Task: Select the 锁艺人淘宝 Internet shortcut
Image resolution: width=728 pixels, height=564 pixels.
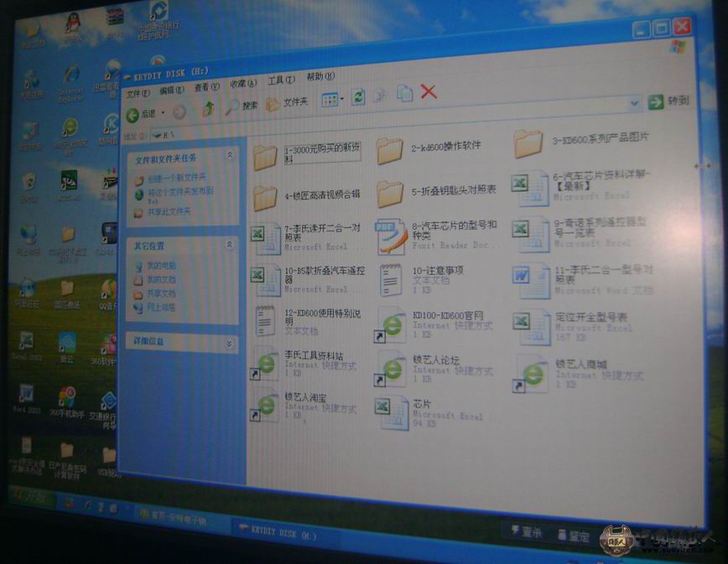Action: pos(304,406)
